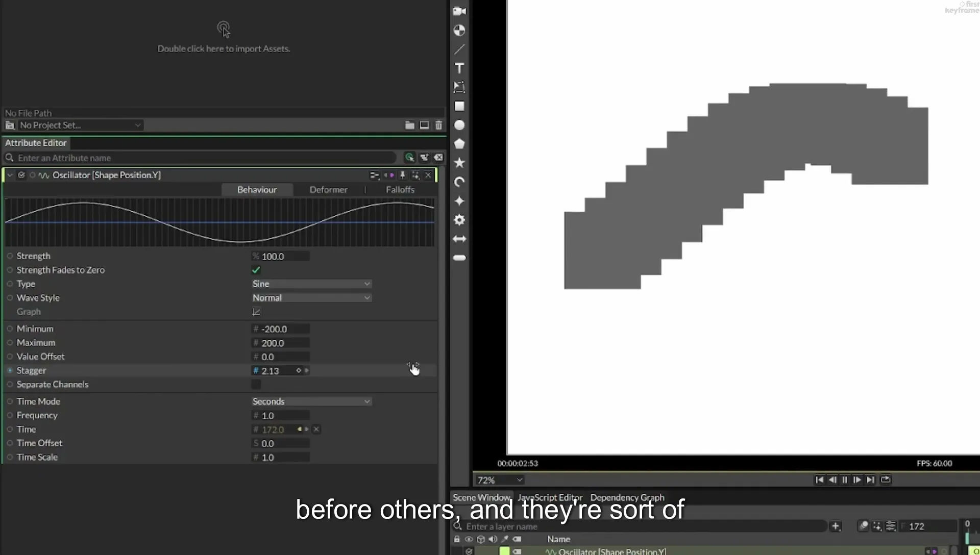
Task: Open the Wave Style dropdown
Action: [x=311, y=298]
